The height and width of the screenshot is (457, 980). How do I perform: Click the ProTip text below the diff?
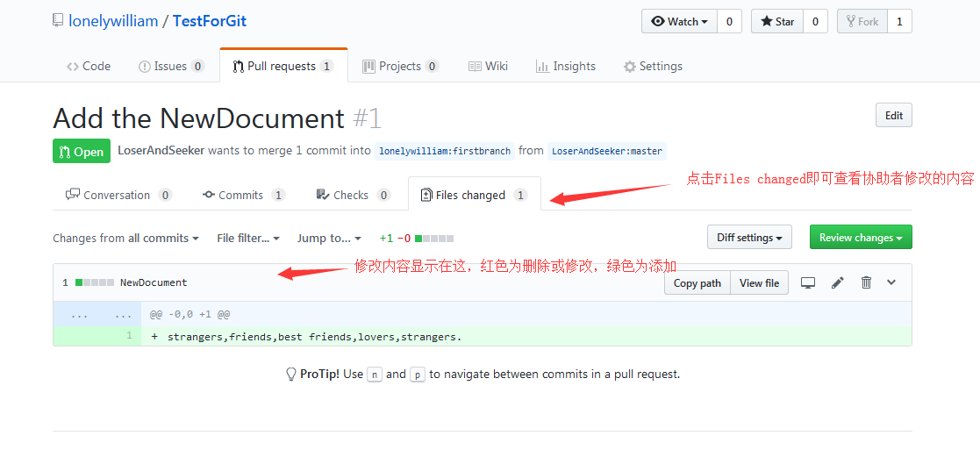pos(483,375)
